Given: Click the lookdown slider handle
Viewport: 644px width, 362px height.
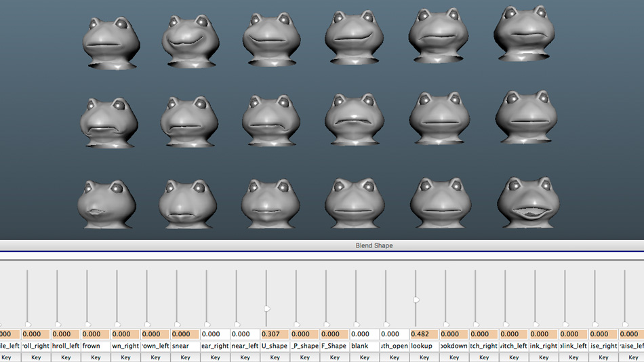Looking at the screenshot, I should [x=446, y=325].
